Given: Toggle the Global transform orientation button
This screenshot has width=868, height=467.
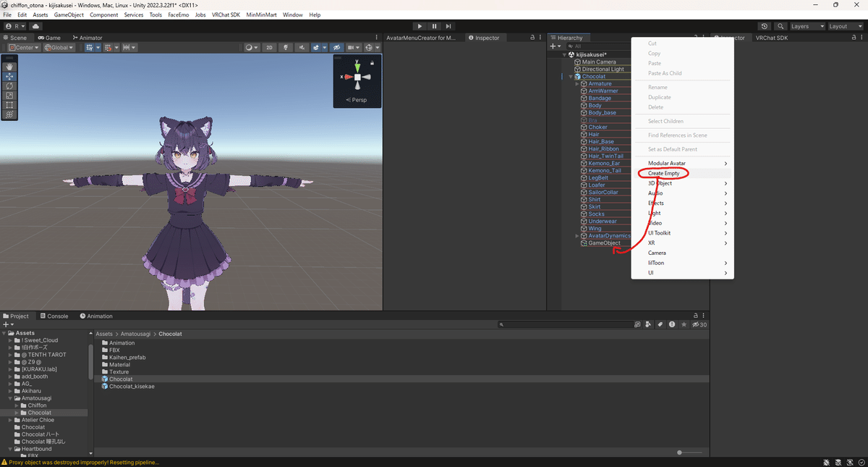Looking at the screenshot, I should 58,47.
